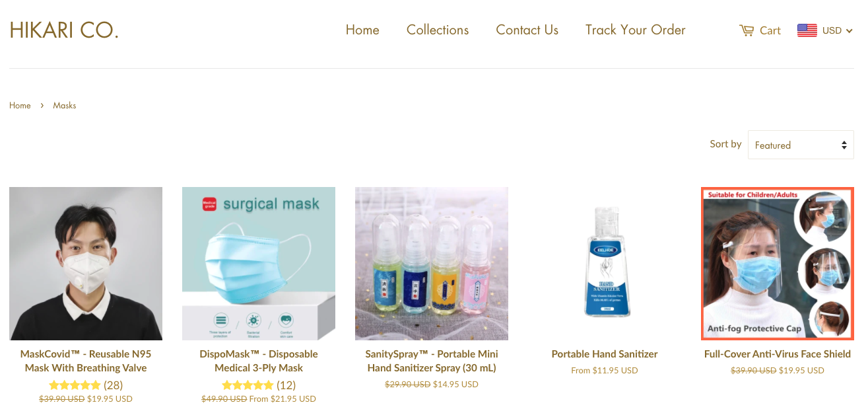Click the US flag currency icon
The image size is (868, 415).
pos(807,30)
